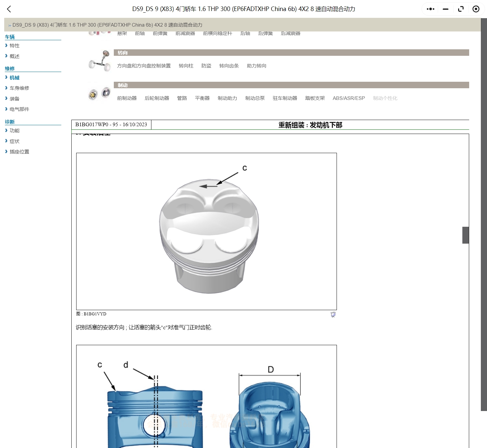Open the 助力转向 link

point(256,66)
